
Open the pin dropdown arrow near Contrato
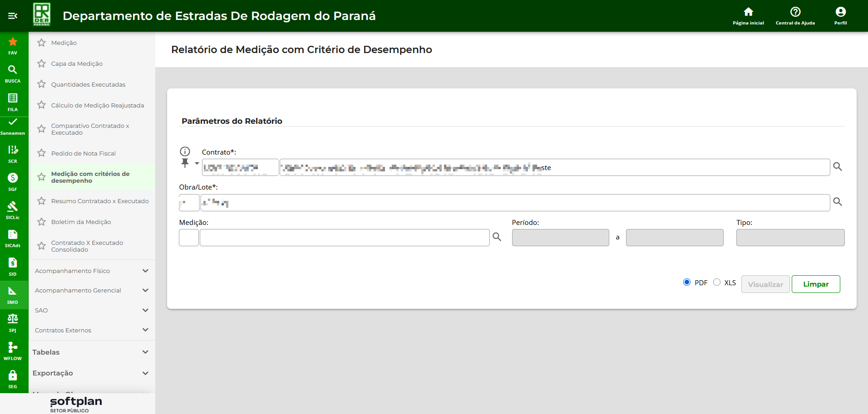point(197,163)
